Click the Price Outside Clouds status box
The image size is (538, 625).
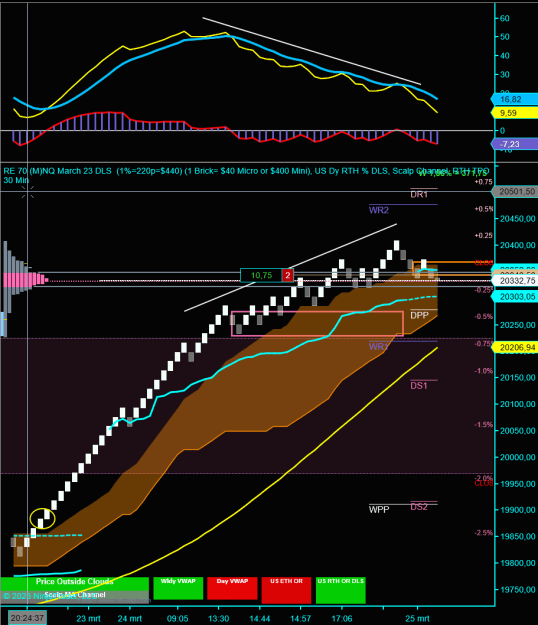(x=75, y=584)
